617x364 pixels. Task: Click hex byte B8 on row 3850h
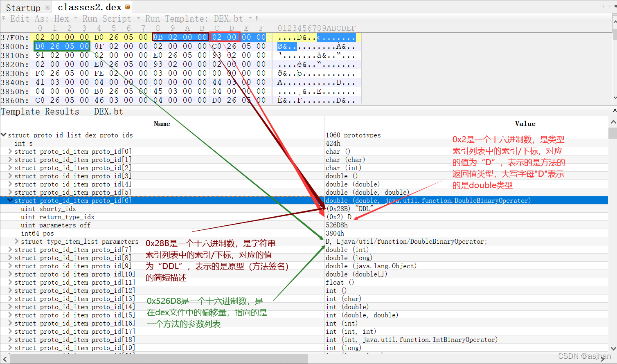[99, 91]
